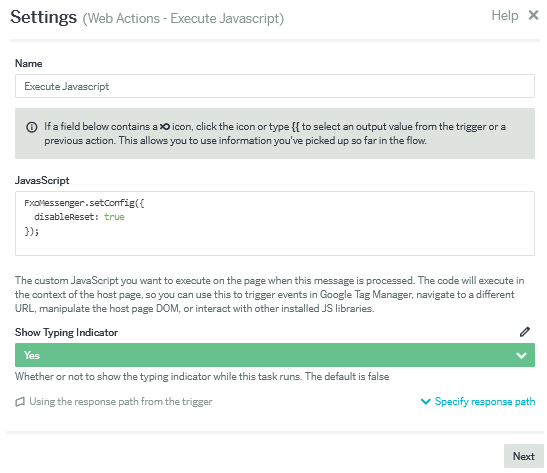Click the Next button

tap(523, 456)
